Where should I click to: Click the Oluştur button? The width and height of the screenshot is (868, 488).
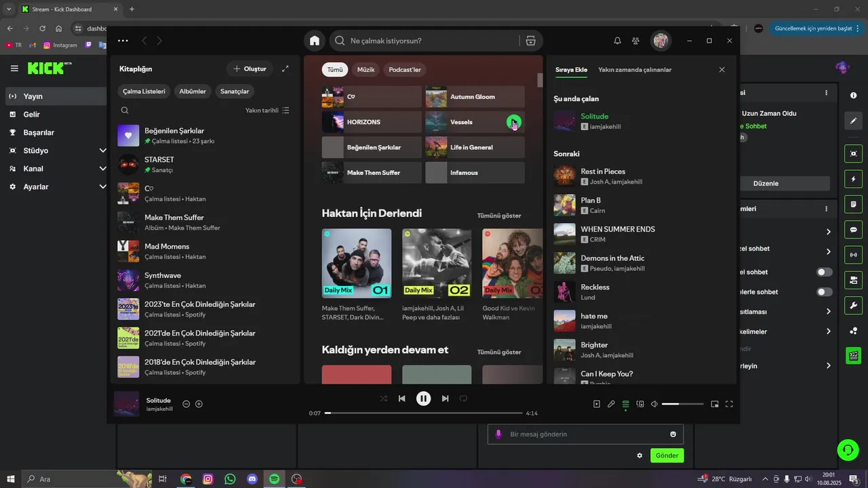250,68
